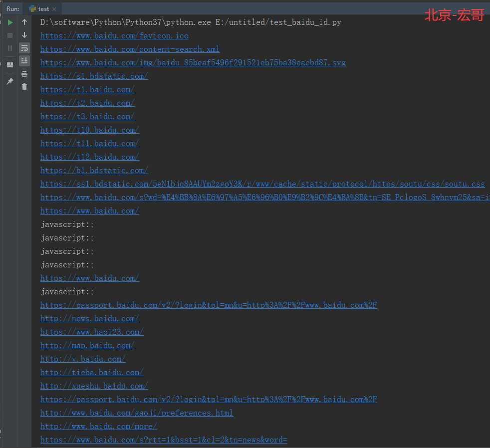Open the t10.baidu.com link
490x448 pixels.
(x=90, y=130)
